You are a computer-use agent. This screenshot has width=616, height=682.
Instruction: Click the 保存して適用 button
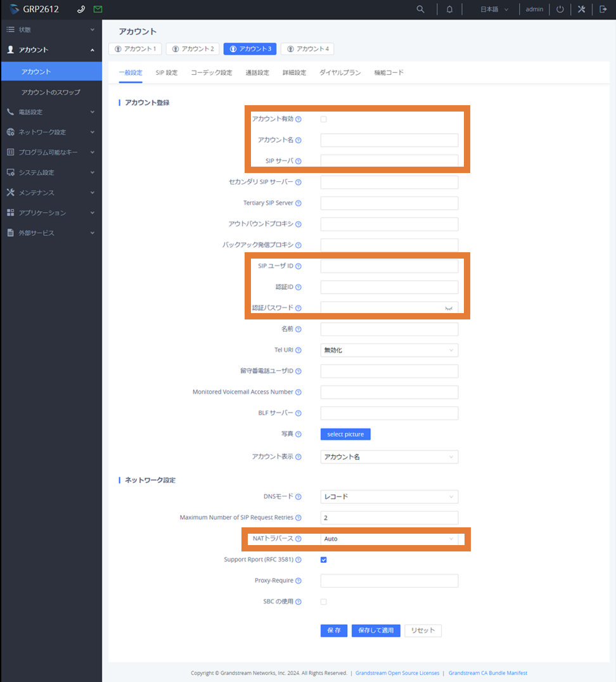[376, 631]
